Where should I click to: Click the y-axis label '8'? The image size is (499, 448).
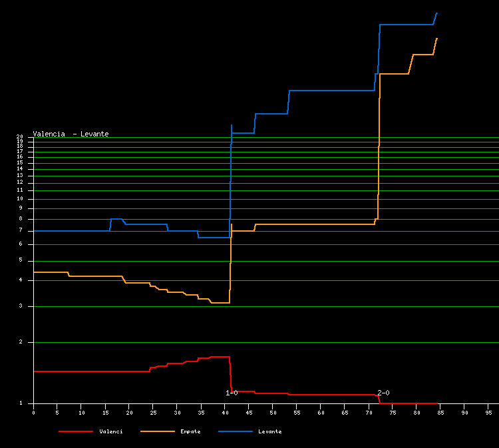click(21, 218)
